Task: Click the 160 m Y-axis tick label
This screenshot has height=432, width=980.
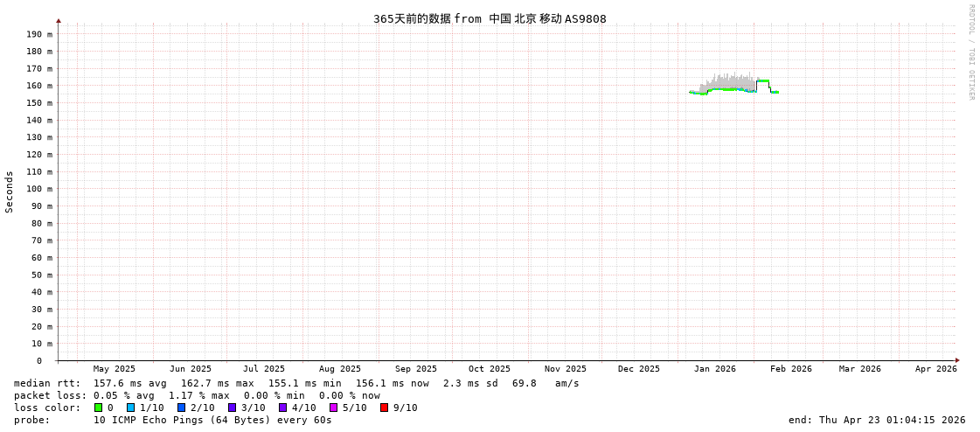Action: 38,86
